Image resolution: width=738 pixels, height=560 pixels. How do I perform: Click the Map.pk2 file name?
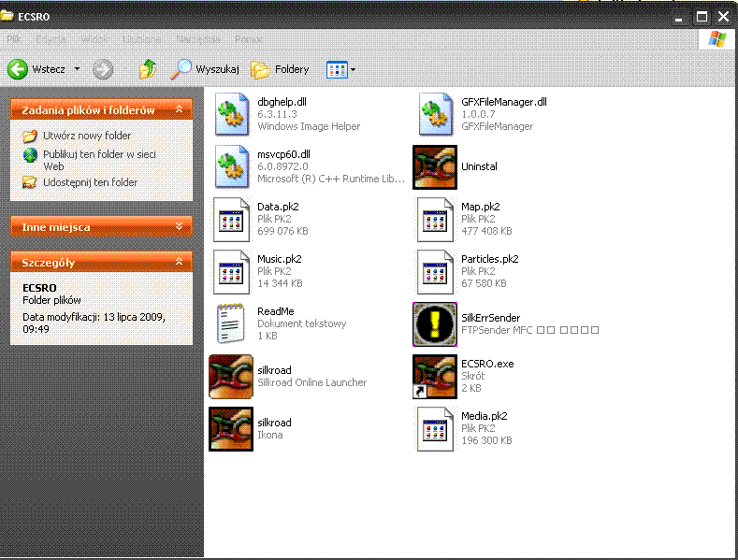coord(480,207)
